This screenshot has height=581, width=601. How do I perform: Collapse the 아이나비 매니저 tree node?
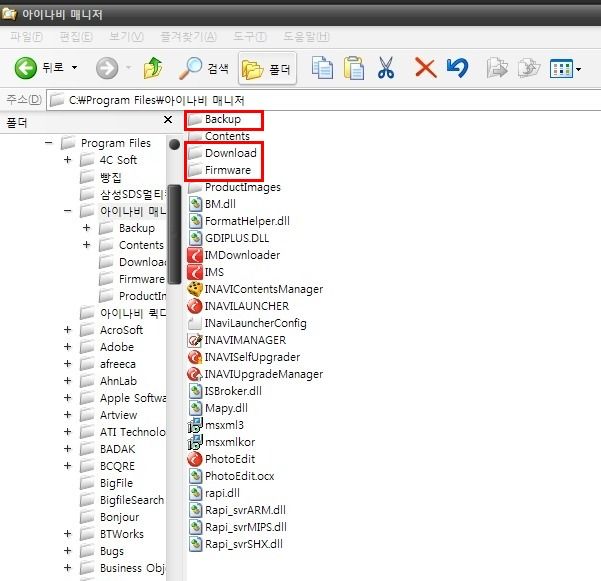pyautogui.click(x=67, y=211)
